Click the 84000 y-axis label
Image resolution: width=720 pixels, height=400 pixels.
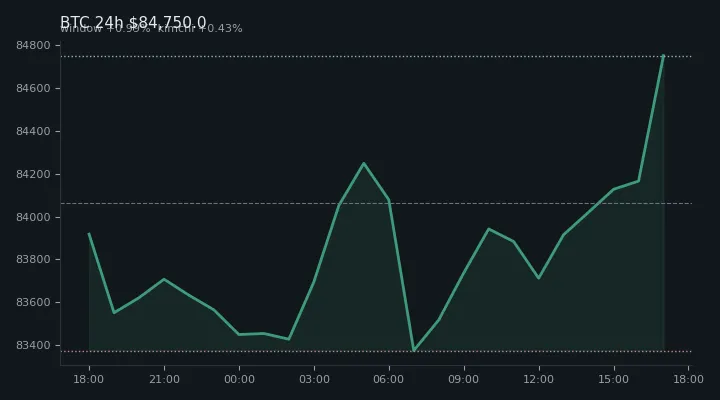(x=33, y=217)
